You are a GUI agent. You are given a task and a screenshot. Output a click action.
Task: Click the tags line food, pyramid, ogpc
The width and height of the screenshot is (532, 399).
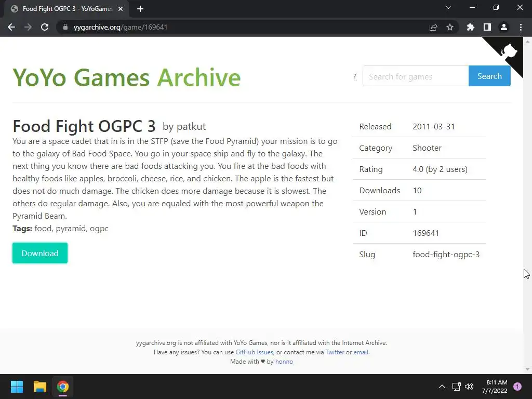point(60,229)
